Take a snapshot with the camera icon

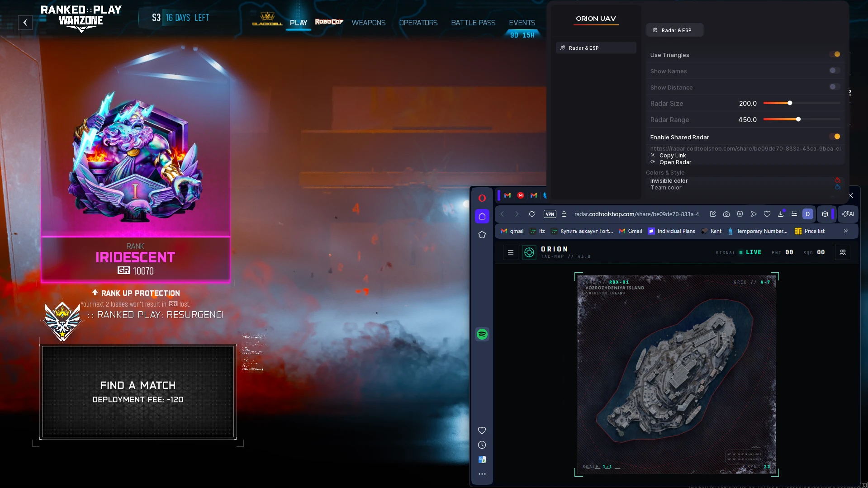[726, 214]
